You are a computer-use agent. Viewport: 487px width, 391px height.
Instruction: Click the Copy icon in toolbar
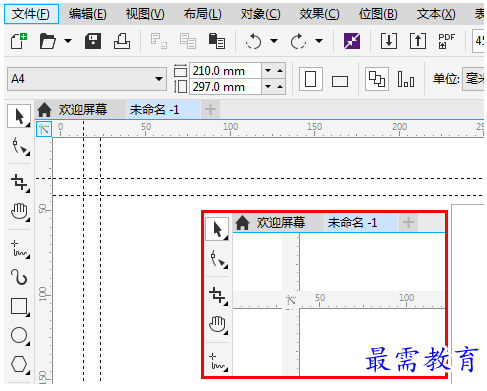pos(188,41)
